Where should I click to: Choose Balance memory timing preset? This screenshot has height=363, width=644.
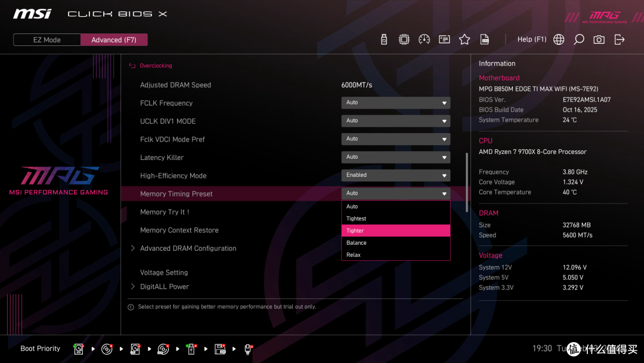[x=395, y=242]
